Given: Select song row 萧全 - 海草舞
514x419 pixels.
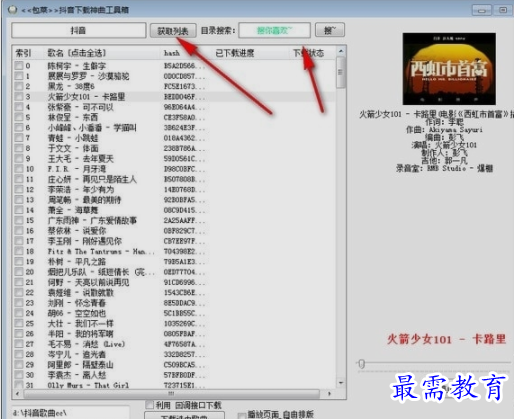Looking at the screenshot, I should coord(173,210).
